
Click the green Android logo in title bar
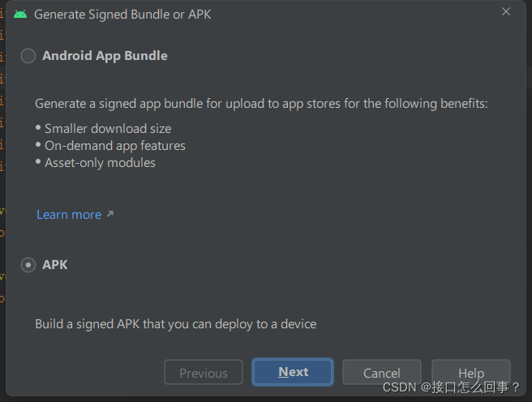20,15
